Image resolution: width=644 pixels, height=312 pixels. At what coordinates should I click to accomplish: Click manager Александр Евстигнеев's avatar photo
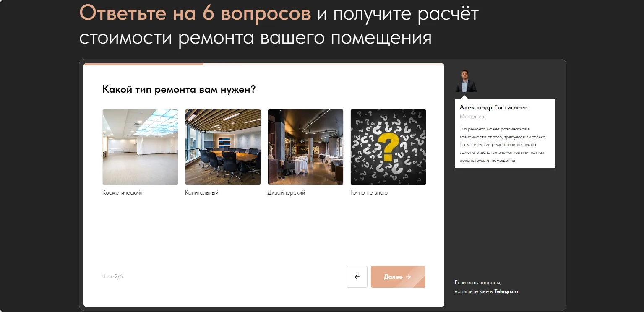(466, 81)
